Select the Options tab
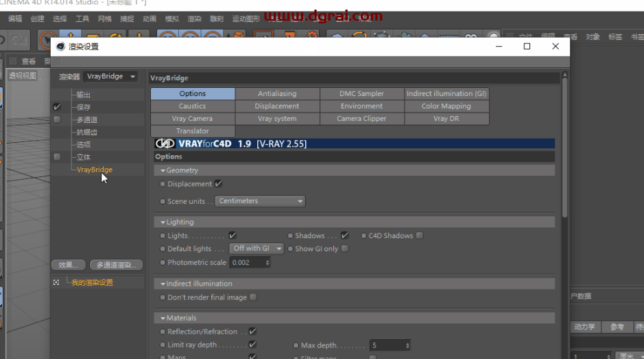Screen dimensions: 644x359 tap(193, 94)
